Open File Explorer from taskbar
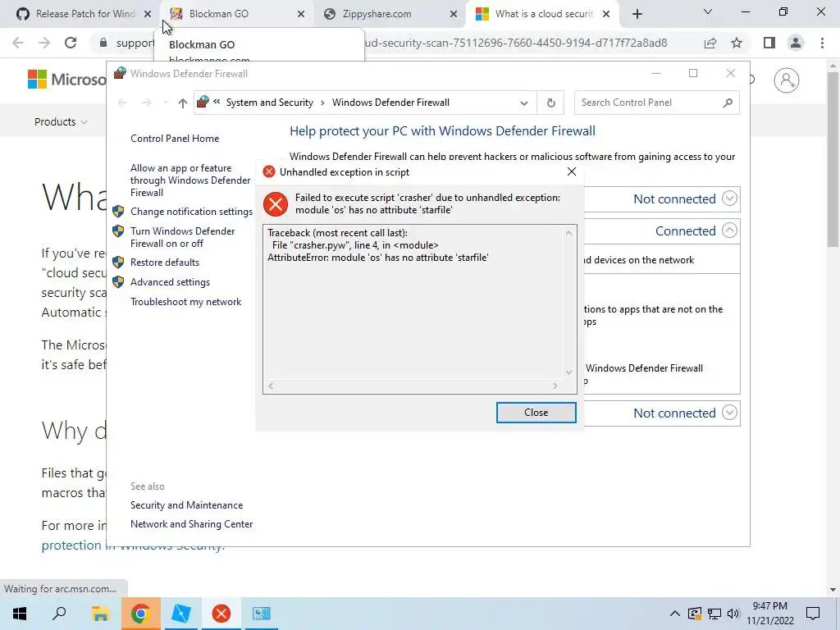 coord(99,614)
